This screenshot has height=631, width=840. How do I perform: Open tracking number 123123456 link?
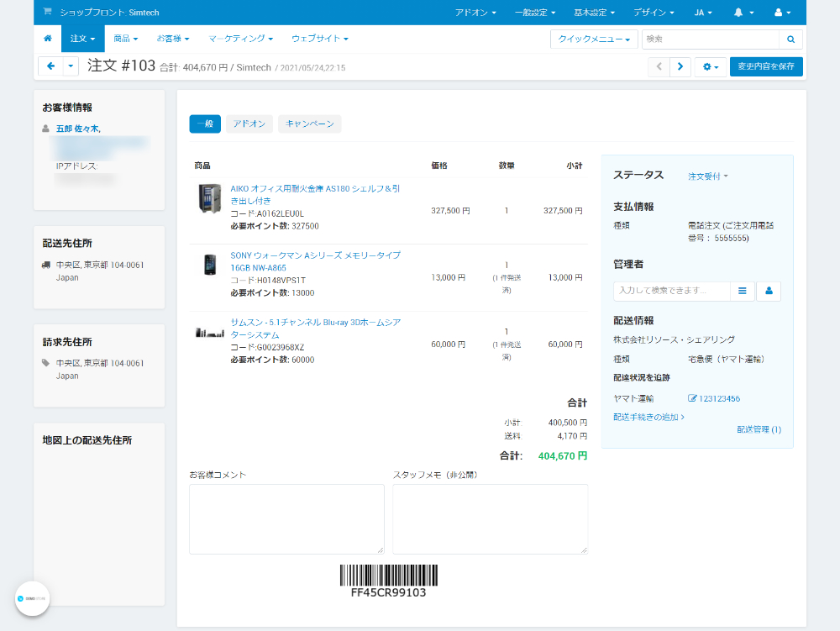pyautogui.click(x=720, y=398)
